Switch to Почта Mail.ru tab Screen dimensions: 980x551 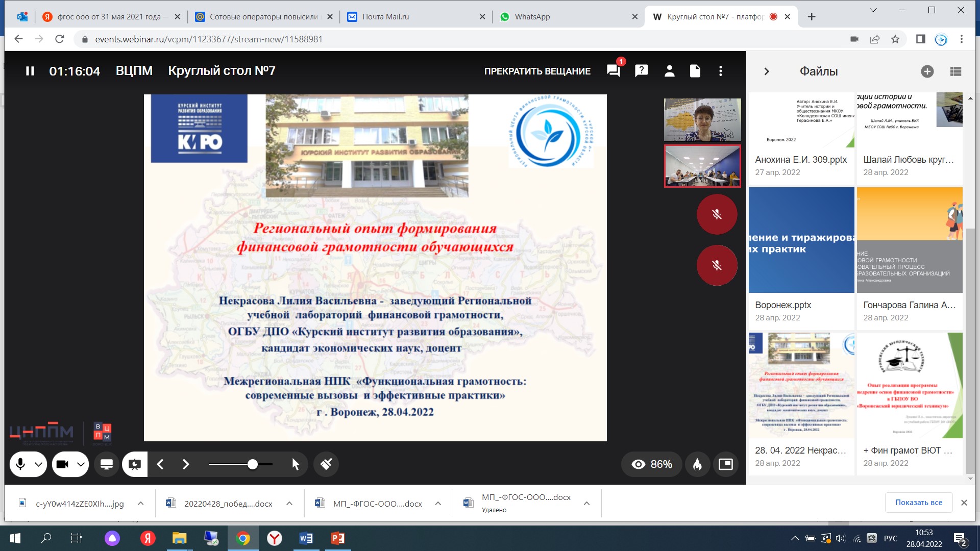tap(416, 17)
